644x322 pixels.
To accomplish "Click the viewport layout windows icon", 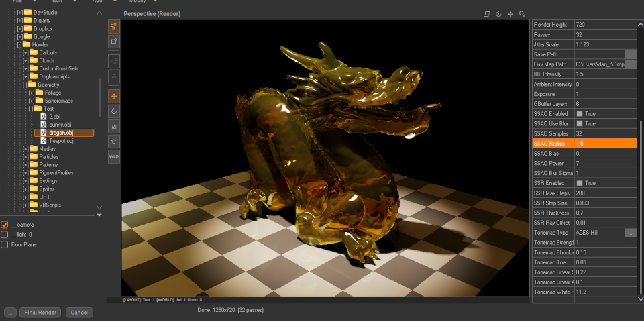I will [x=487, y=14].
